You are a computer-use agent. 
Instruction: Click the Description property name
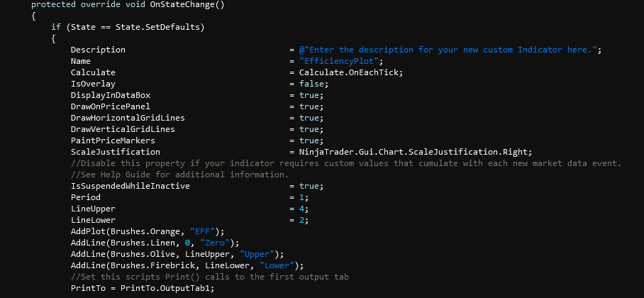tap(98, 50)
